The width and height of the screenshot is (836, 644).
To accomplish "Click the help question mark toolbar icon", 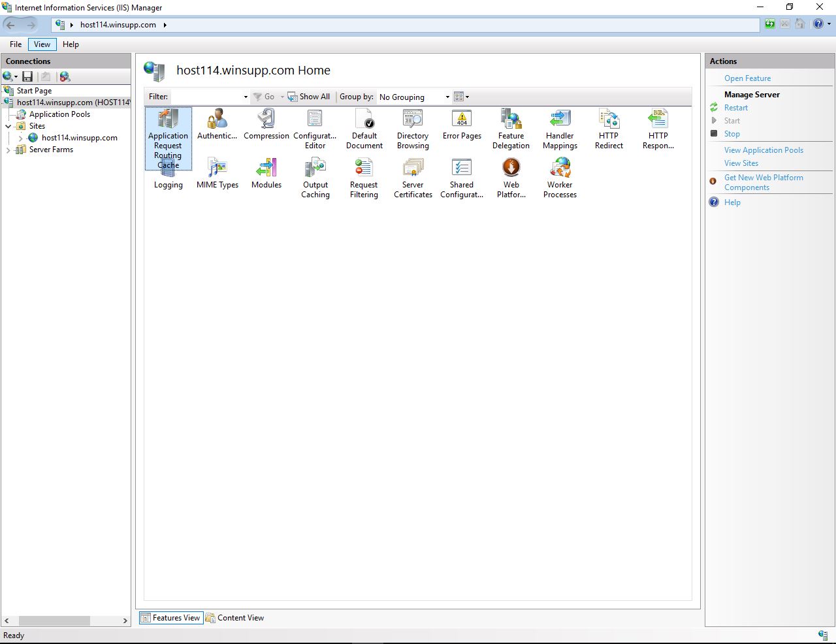I will pyautogui.click(x=818, y=24).
